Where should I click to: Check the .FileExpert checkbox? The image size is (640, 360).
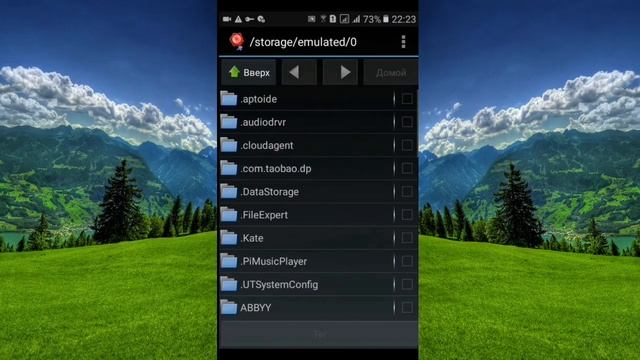(407, 215)
